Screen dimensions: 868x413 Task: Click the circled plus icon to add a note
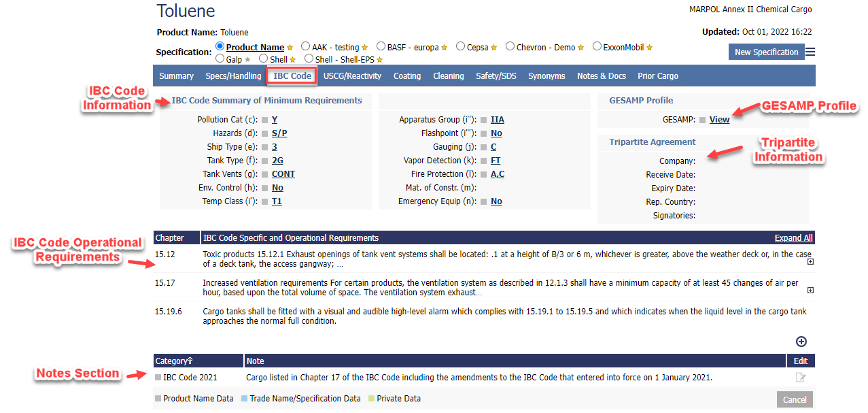coord(801,342)
